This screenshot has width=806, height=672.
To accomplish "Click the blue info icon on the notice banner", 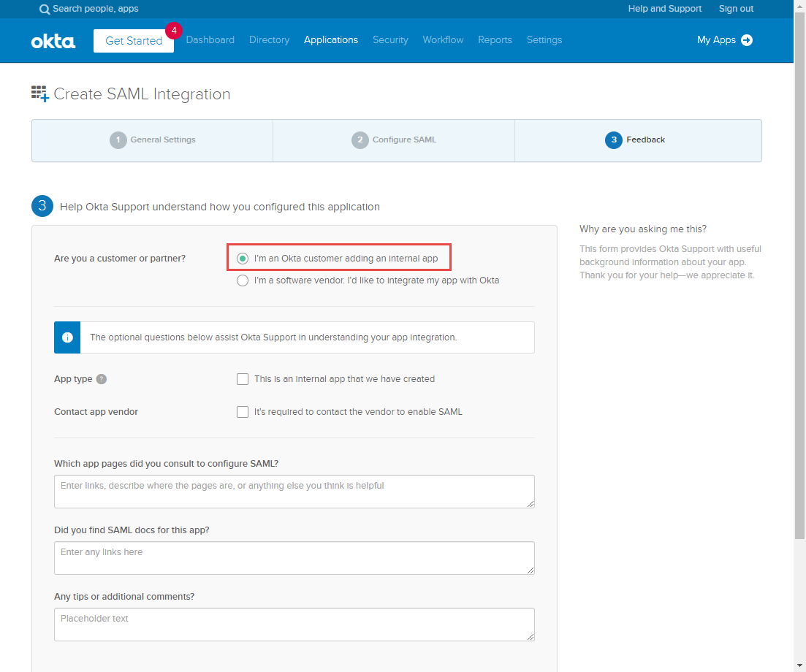I will 67,337.
